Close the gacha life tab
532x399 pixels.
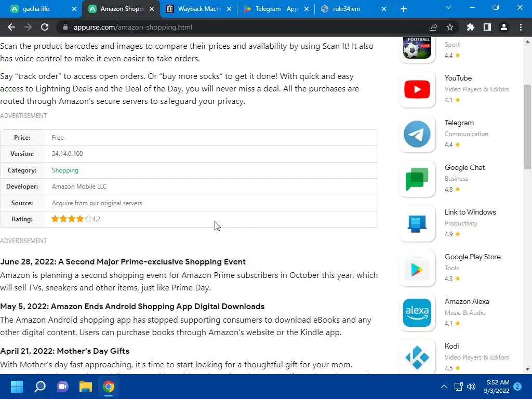(74, 9)
